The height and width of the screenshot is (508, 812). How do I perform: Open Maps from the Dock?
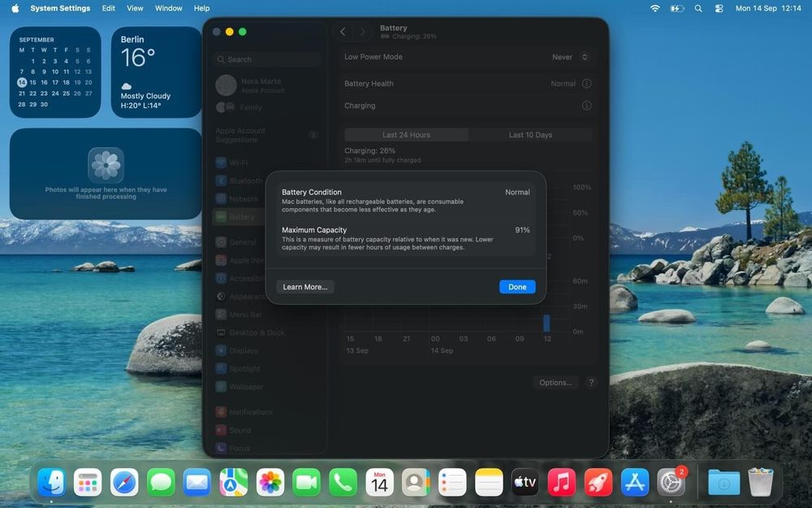tap(234, 482)
